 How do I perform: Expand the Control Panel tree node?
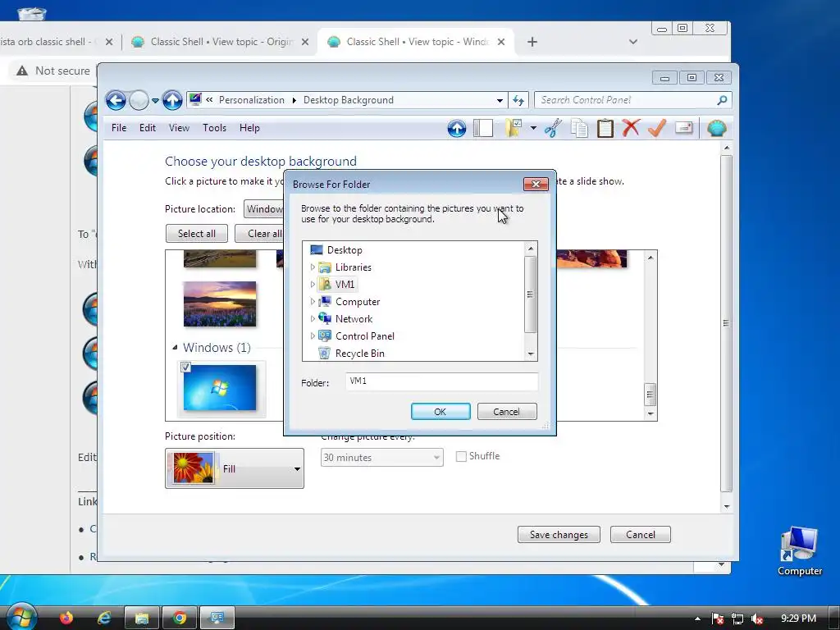tap(313, 336)
